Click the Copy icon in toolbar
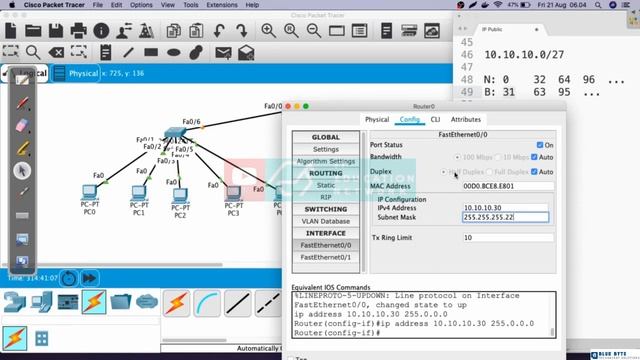 point(174,31)
